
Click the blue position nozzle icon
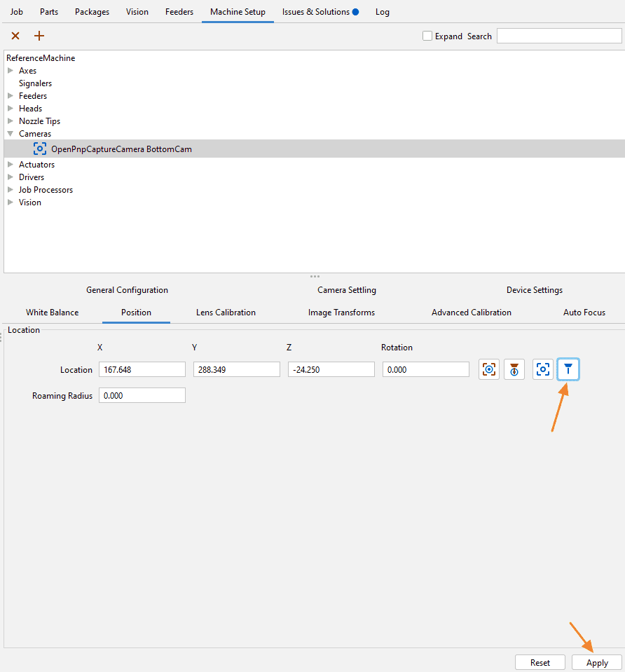568,369
